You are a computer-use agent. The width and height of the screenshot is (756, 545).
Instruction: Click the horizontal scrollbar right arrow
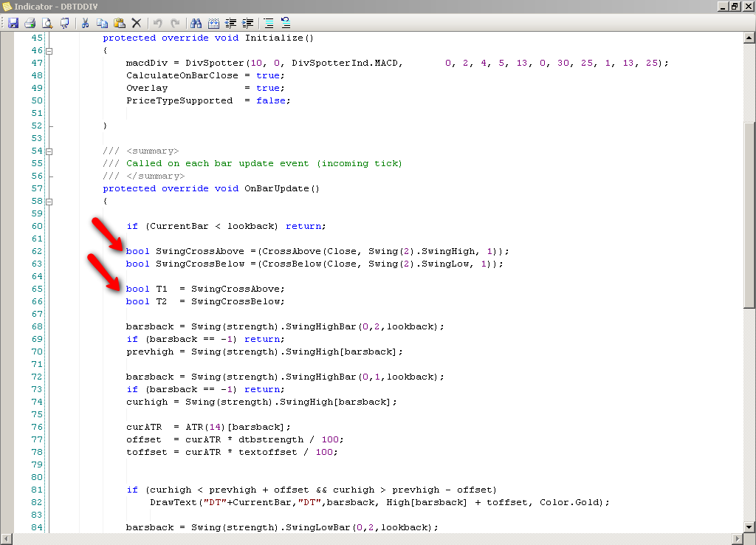point(738,538)
